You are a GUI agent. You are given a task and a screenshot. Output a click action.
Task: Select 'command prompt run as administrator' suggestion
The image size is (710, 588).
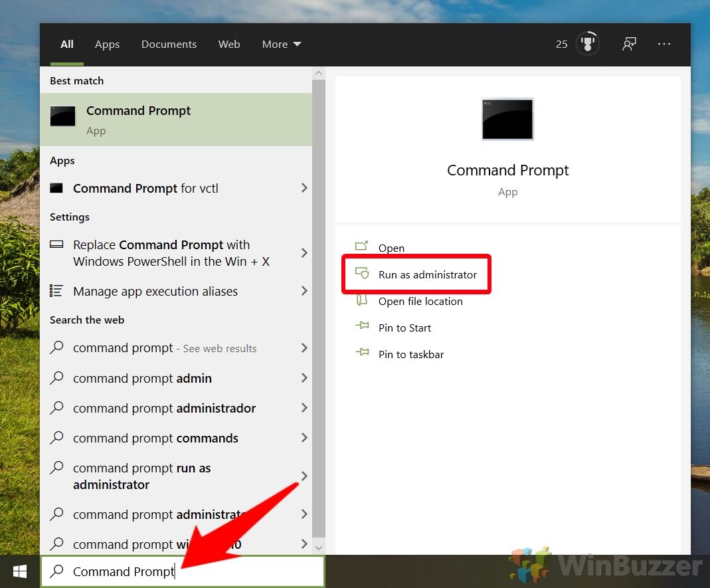coord(176,476)
